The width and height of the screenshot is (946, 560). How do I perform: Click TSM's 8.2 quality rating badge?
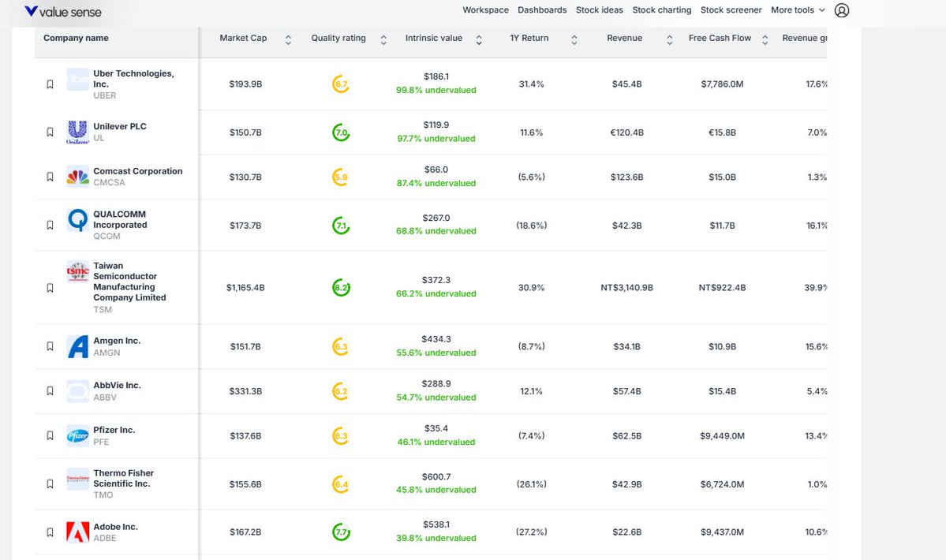coord(341,288)
